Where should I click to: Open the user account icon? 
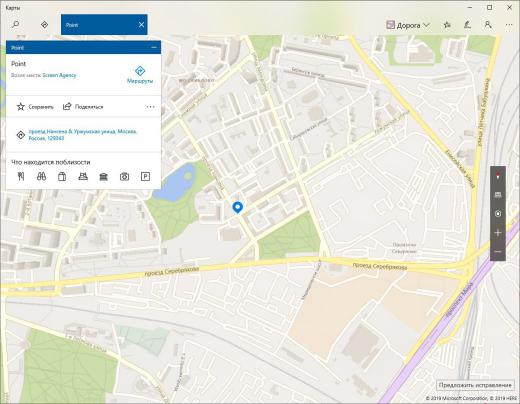[488, 25]
